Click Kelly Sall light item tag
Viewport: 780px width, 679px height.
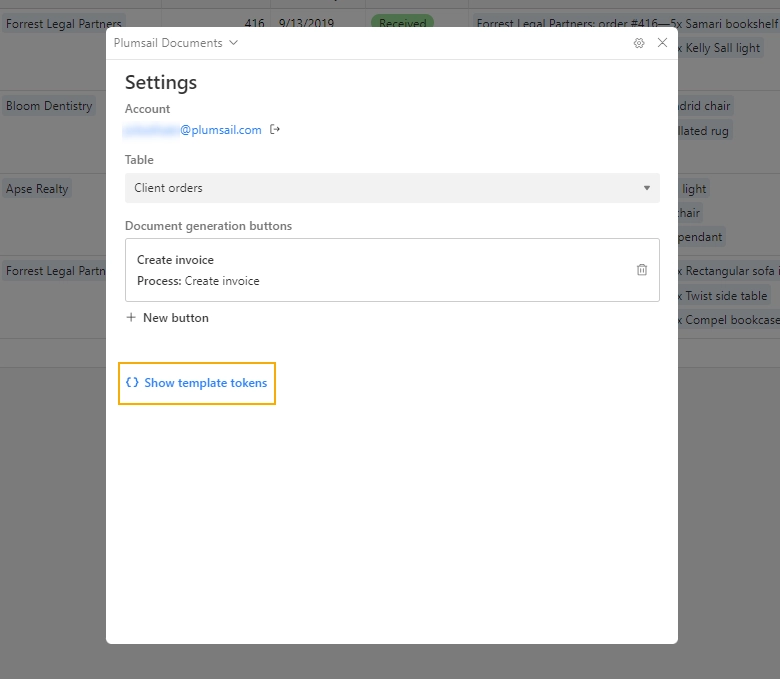[x=721, y=48]
